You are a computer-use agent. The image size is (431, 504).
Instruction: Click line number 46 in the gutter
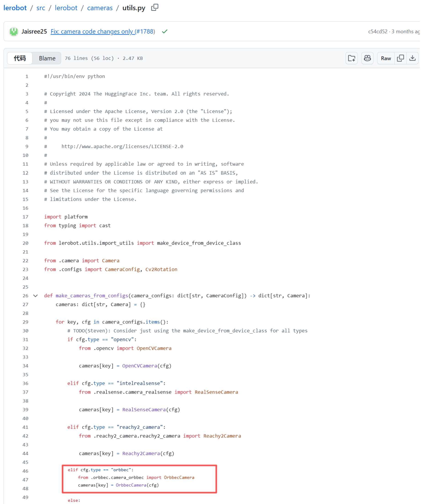(x=26, y=471)
